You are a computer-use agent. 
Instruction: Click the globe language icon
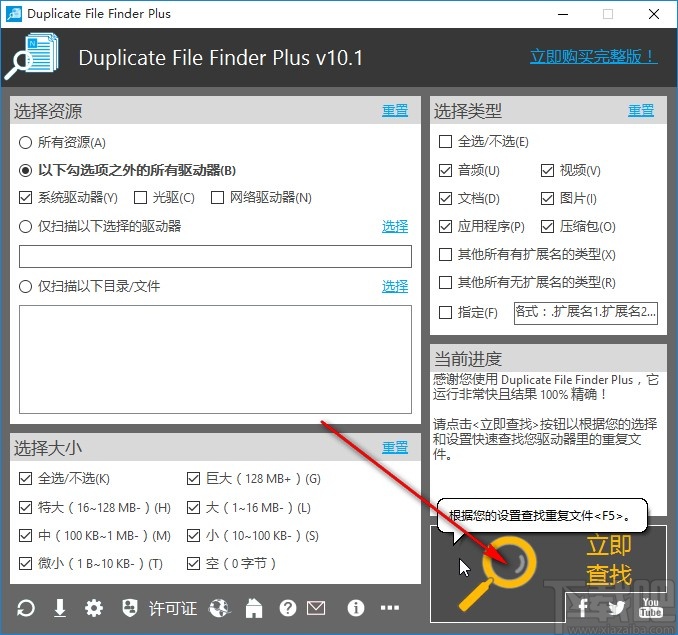coord(219,609)
